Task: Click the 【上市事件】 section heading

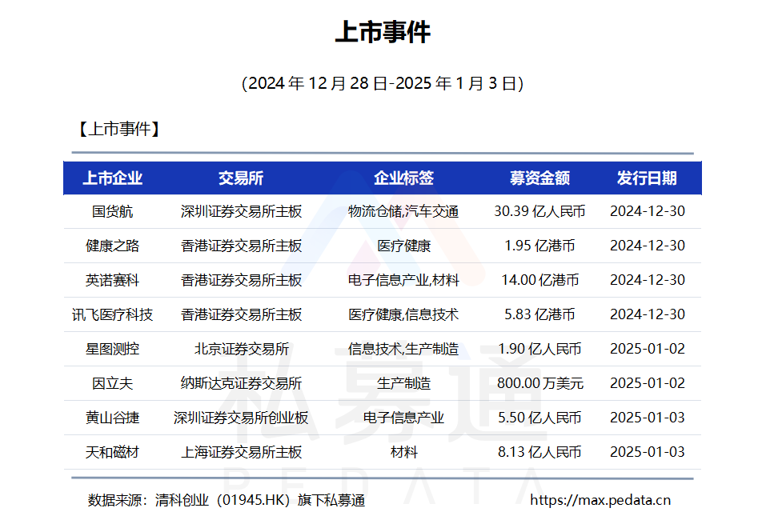Action: (119, 130)
